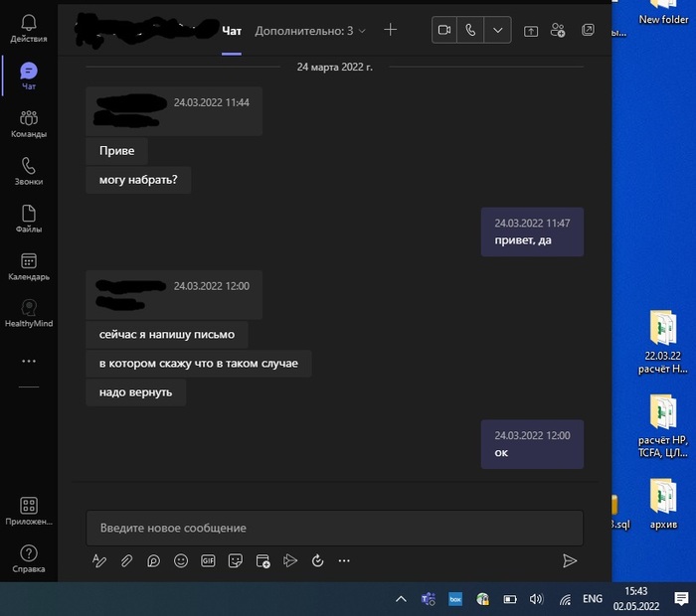
Task: Click the Box icon in system tray
Action: click(455, 599)
